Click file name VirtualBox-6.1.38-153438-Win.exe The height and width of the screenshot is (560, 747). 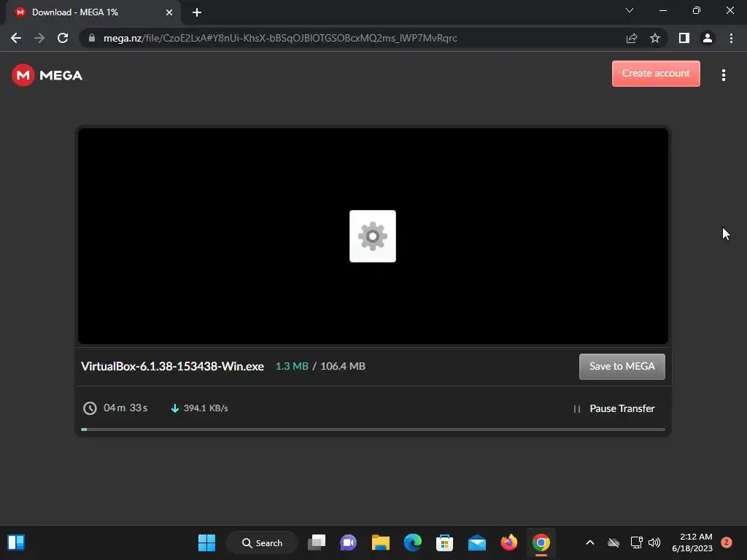[x=172, y=366]
